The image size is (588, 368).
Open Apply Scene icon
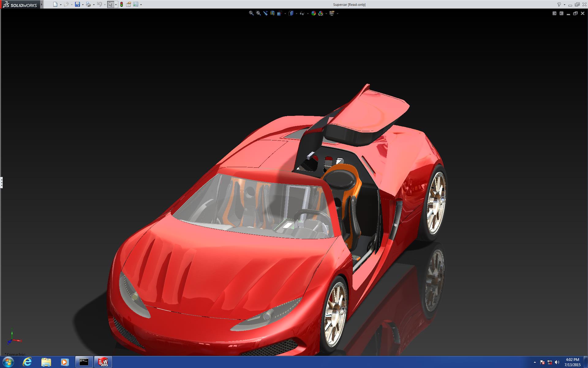[321, 13]
